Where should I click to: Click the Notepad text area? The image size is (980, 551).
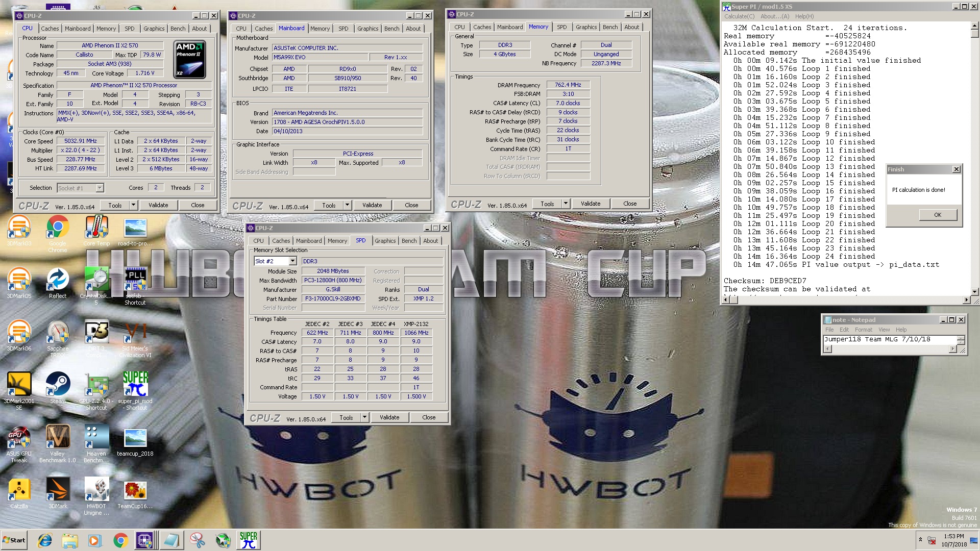890,339
